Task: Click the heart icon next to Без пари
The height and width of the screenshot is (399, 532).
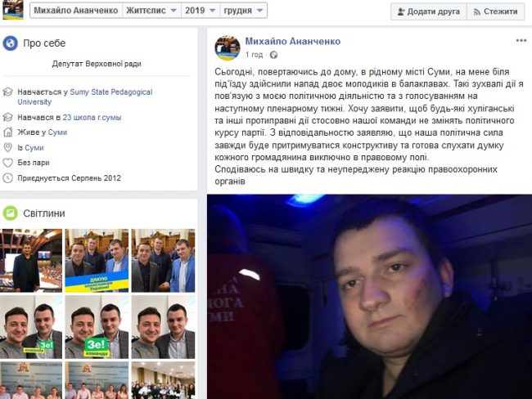Action: click(8, 163)
